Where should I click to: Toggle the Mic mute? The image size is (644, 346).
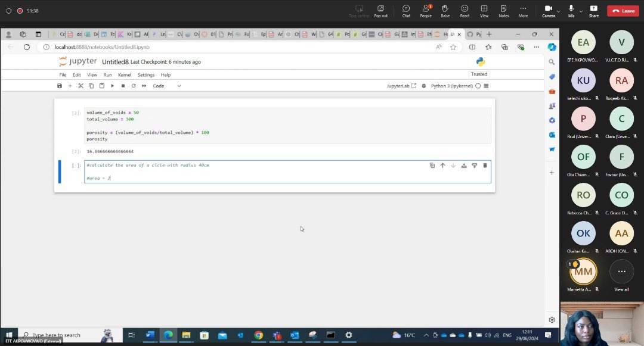tap(571, 11)
